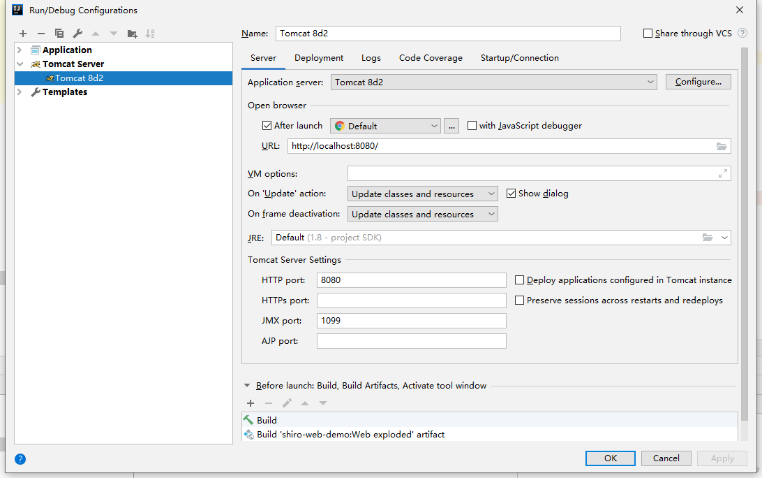Click the IntelliJ icon in the title bar
The image size is (762, 478).
pyautogui.click(x=17, y=9)
